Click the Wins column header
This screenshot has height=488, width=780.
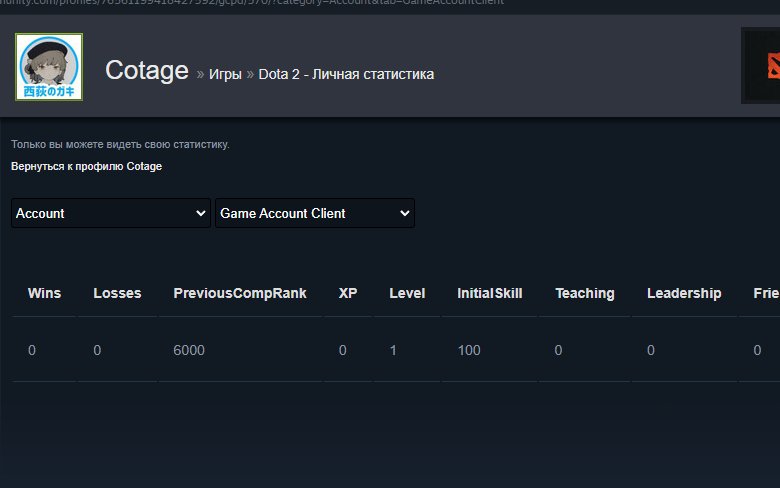44,293
